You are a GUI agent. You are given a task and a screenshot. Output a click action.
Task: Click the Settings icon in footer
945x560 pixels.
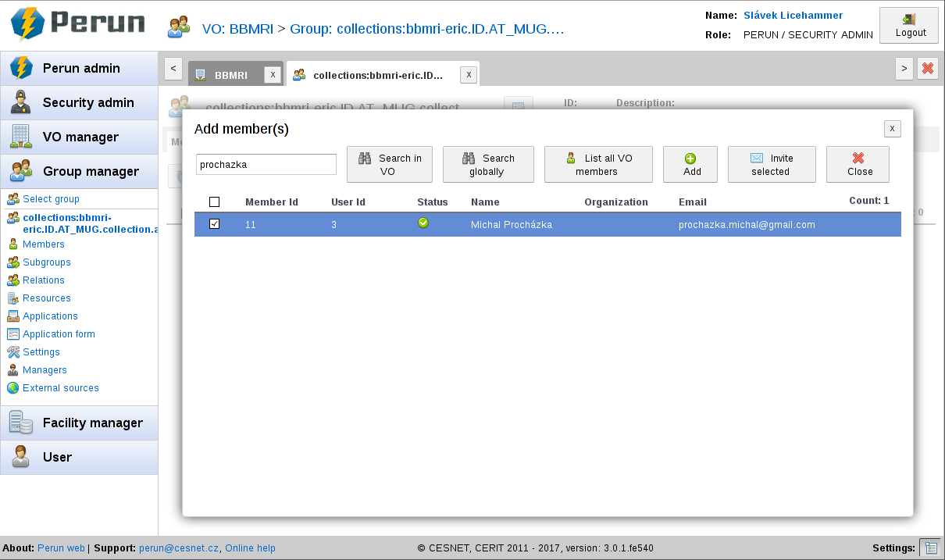(x=929, y=548)
